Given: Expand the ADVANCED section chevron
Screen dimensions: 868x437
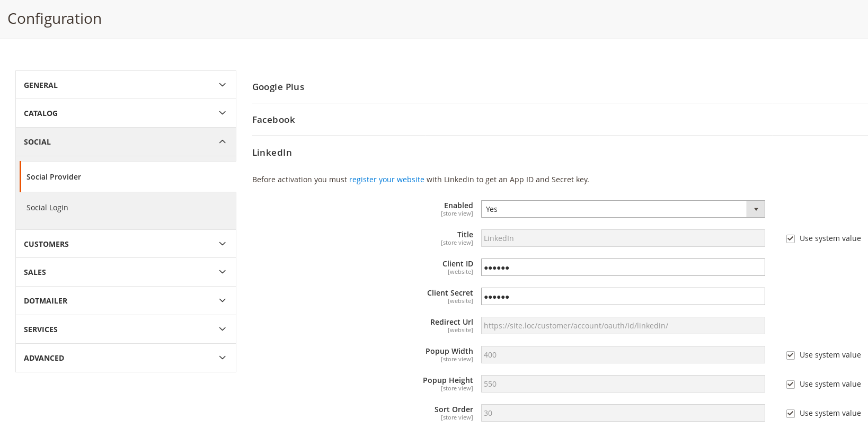Looking at the screenshot, I should tap(223, 358).
